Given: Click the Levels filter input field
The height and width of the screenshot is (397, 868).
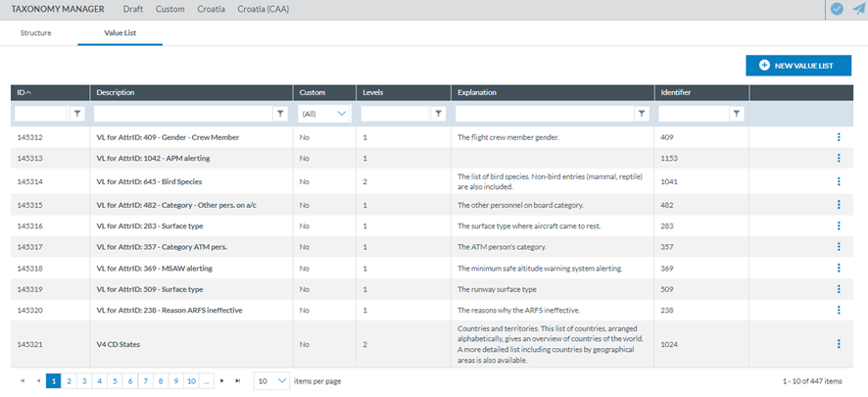Looking at the screenshot, I should point(401,114).
